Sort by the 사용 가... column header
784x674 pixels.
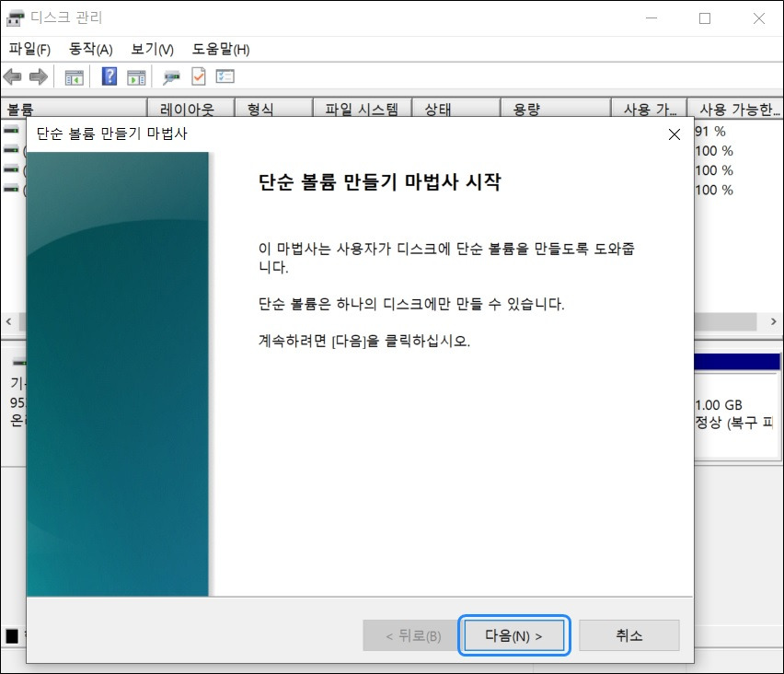tap(649, 108)
